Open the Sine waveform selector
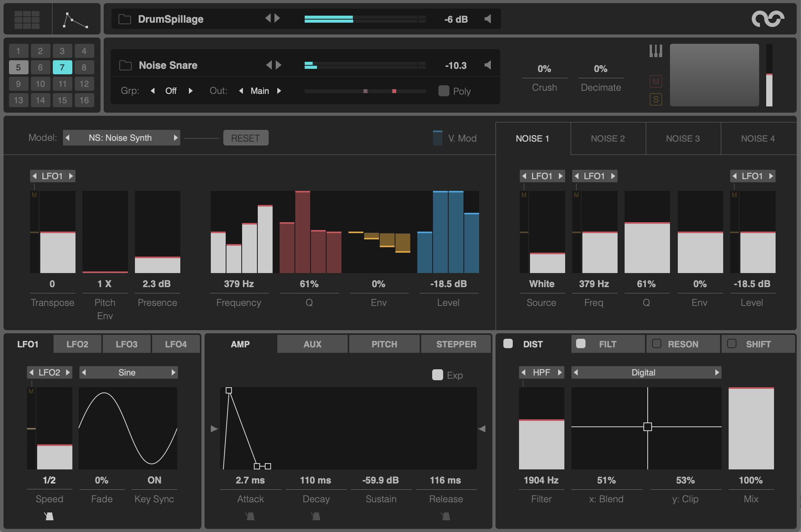This screenshot has height=532, width=801. [x=127, y=372]
